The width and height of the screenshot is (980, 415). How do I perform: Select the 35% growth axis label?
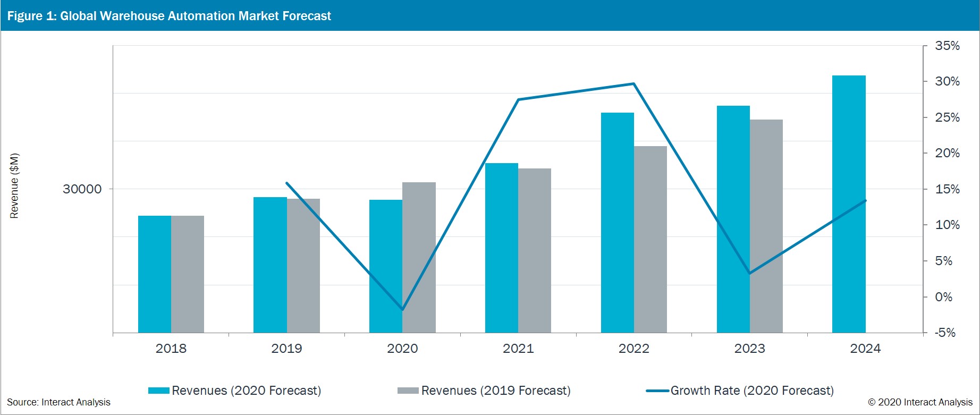(947, 46)
